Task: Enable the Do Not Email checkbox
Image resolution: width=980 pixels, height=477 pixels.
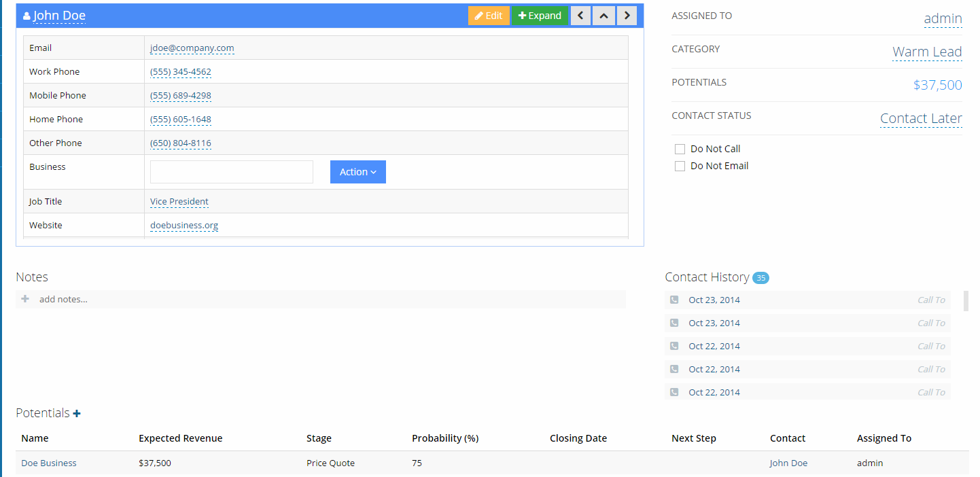Action: coord(680,165)
